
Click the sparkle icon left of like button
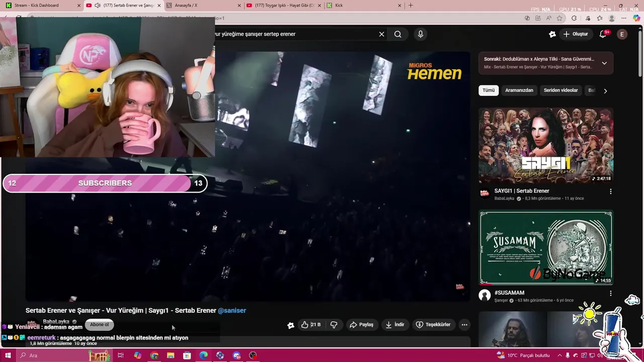coord(290,325)
